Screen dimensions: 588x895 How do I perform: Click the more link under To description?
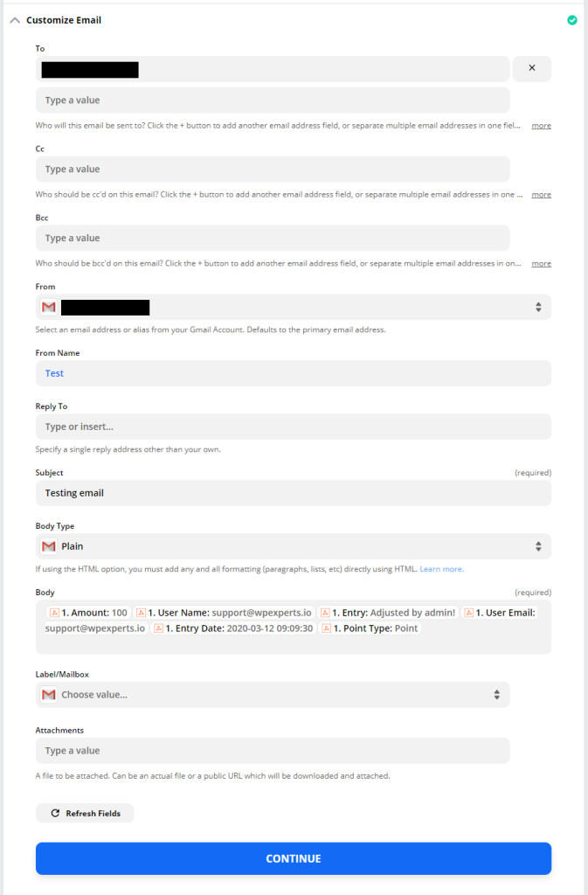click(x=541, y=126)
